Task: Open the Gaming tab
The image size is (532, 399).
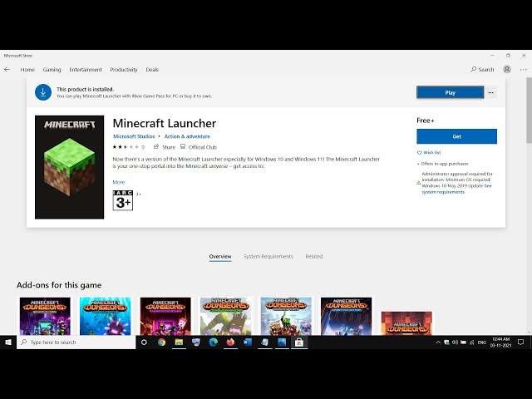Action: pyautogui.click(x=52, y=70)
